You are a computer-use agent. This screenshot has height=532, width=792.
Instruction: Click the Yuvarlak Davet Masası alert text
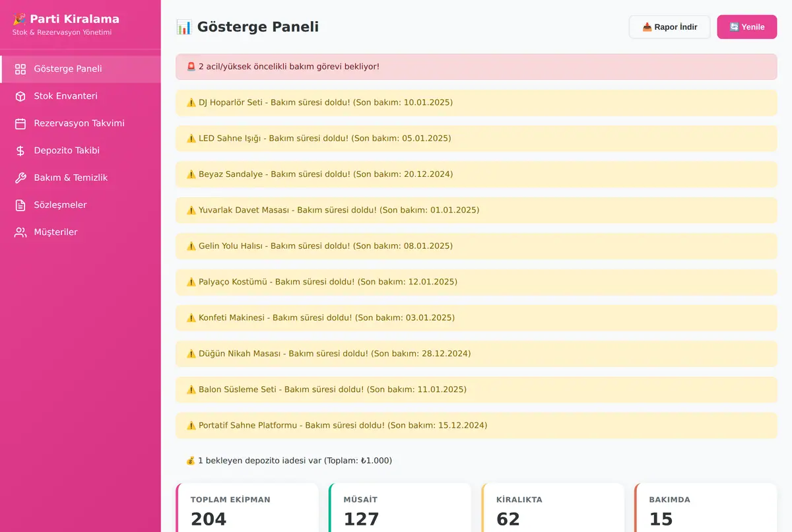339,210
